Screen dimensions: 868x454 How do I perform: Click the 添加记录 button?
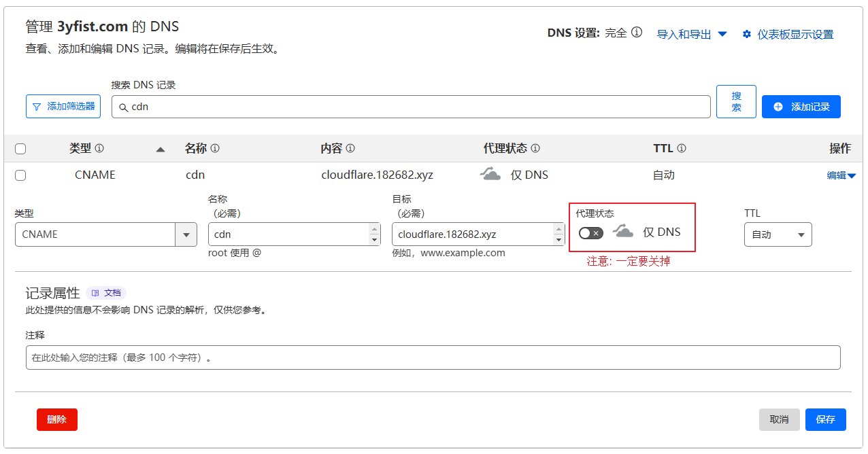pyautogui.click(x=801, y=107)
